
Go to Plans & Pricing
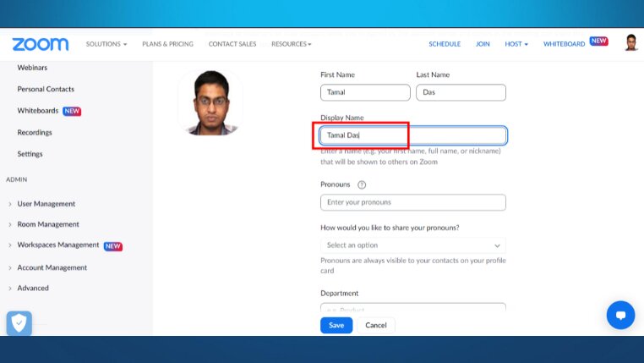point(167,44)
